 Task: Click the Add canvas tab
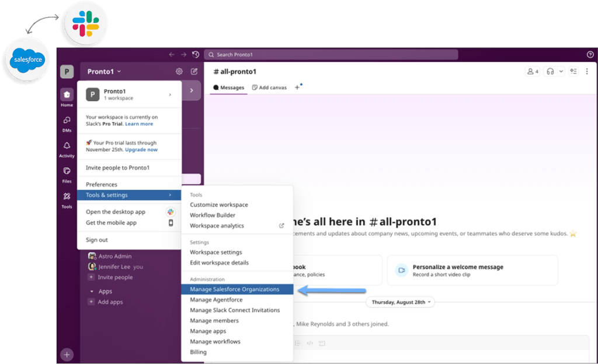269,87
